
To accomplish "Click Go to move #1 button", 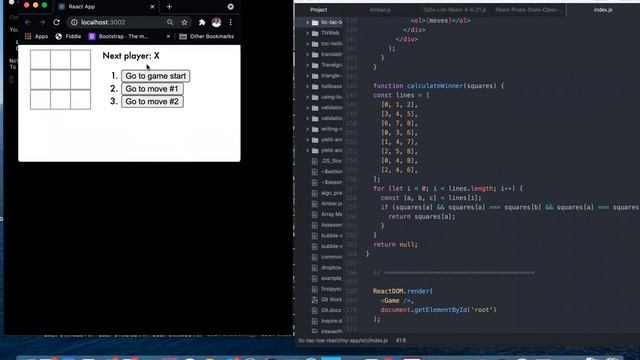I will tap(152, 89).
